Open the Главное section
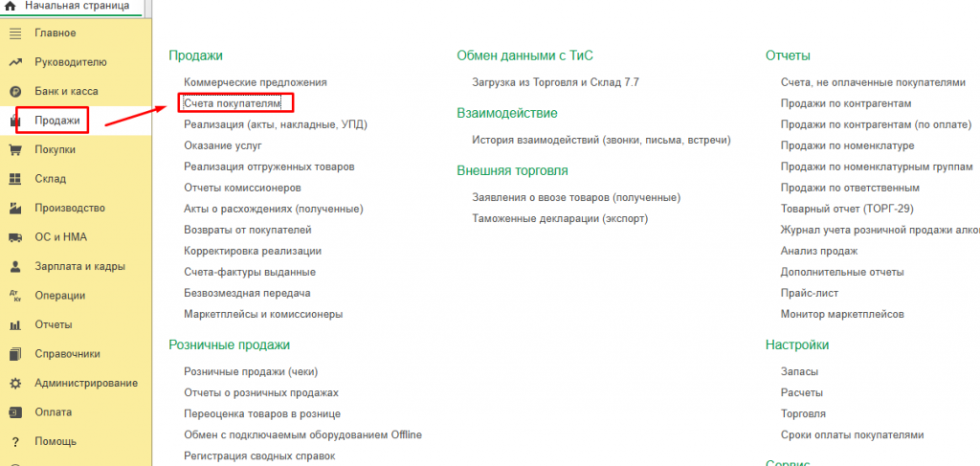This screenshot has width=980, height=466. tap(55, 33)
